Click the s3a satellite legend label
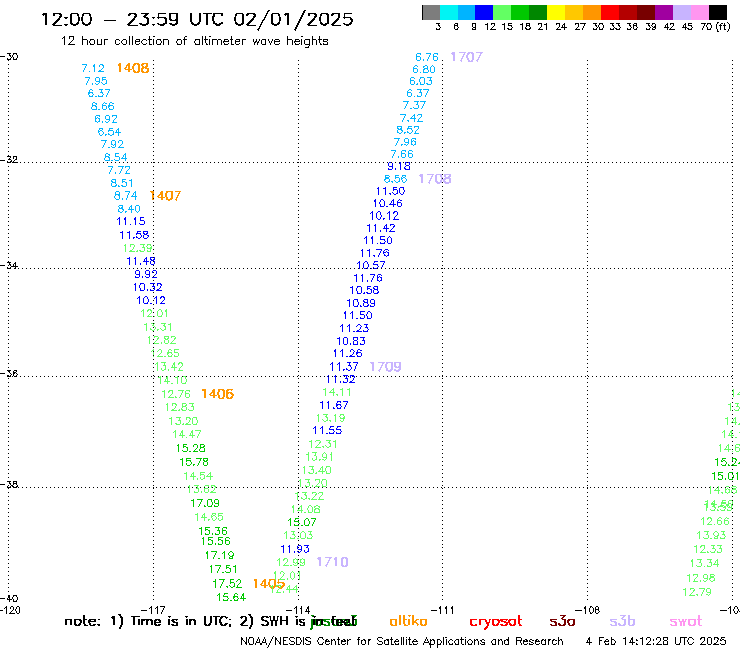The image size is (740, 650). pos(562,621)
